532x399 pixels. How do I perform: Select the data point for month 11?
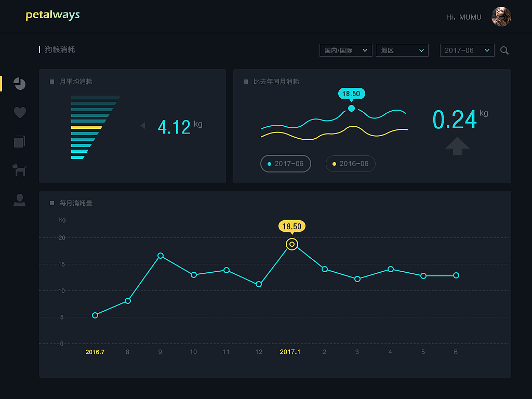click(227, 270)
